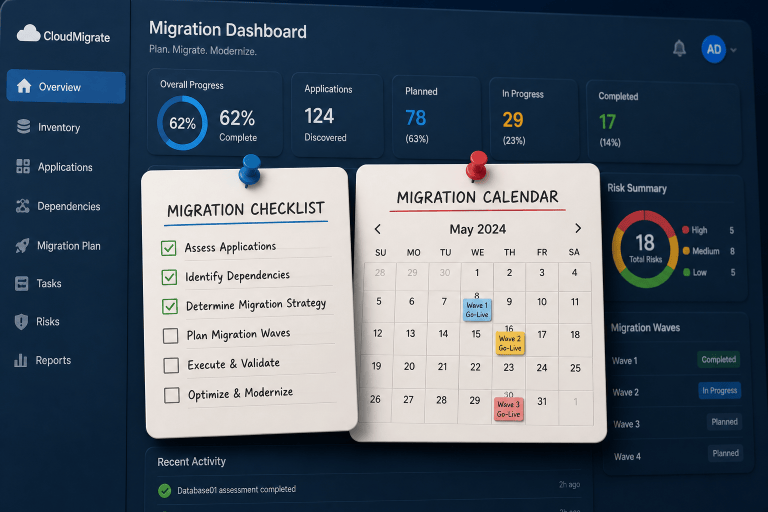This screenshot has height=512, width=768.
Task: Open the Wave 2 Go-Live calendar event
Action: [x=510, y=343]
